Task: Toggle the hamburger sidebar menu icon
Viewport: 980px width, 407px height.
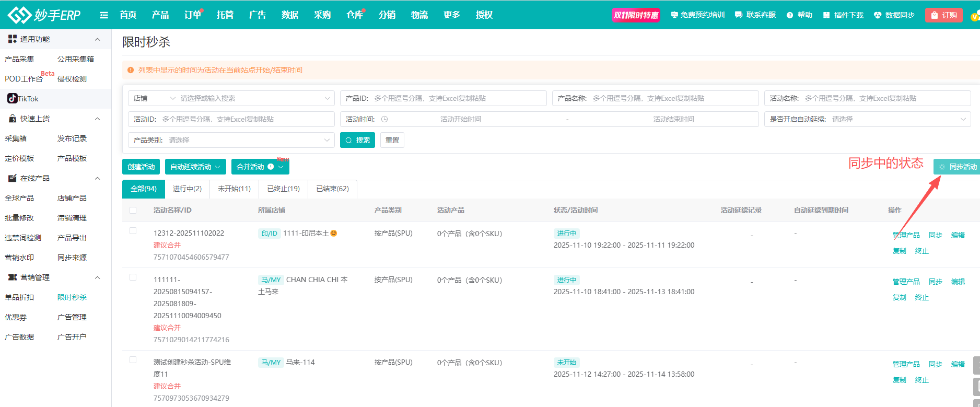Action: (x=104, y=15)
